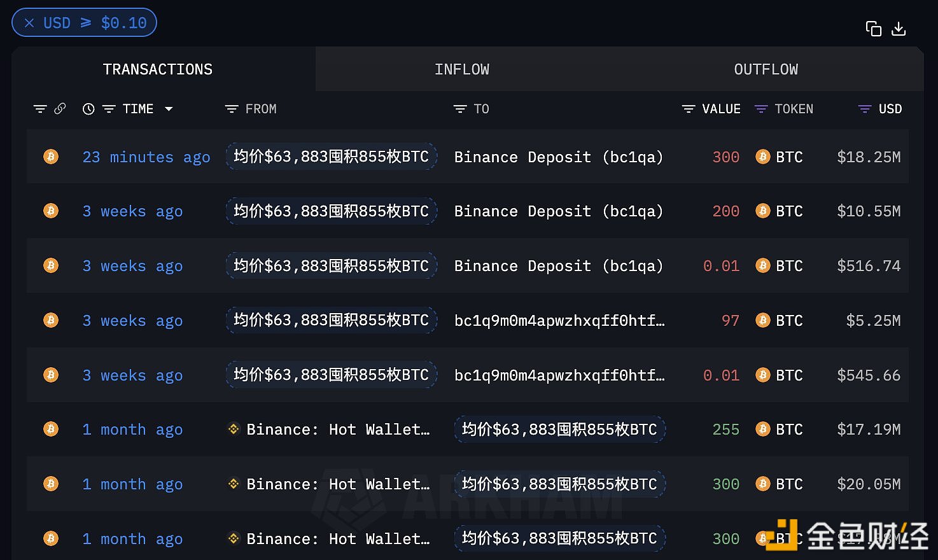Click BTC token icon in $20.05M row
The image size is (938, 560).
pyautogui.click(x=763, y=484)
